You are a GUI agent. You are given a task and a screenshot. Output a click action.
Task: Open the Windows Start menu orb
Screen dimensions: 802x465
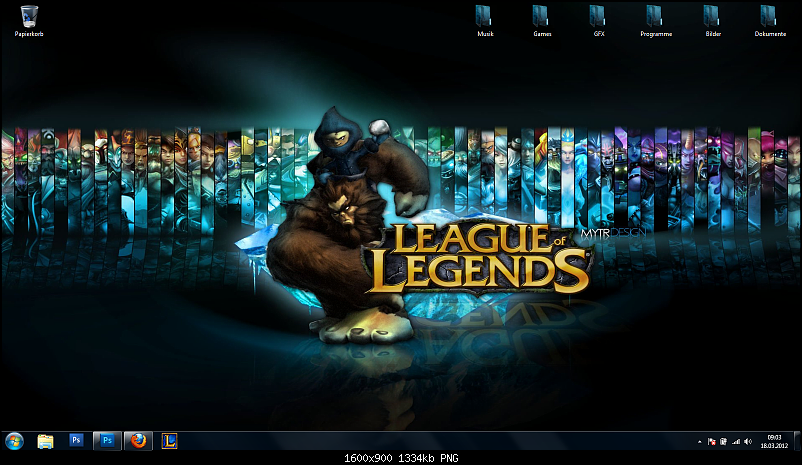pyautogui.click(x=14, y=441)
